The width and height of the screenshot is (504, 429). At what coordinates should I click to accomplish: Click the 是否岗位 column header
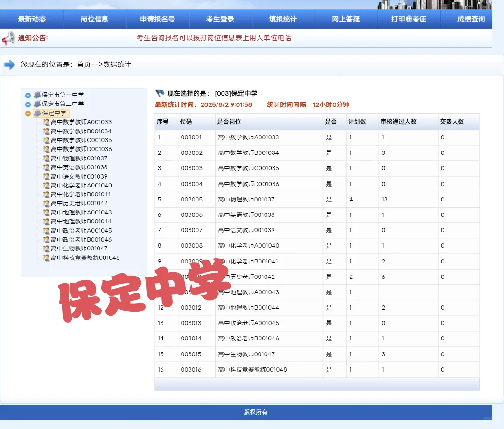[229, 122]
